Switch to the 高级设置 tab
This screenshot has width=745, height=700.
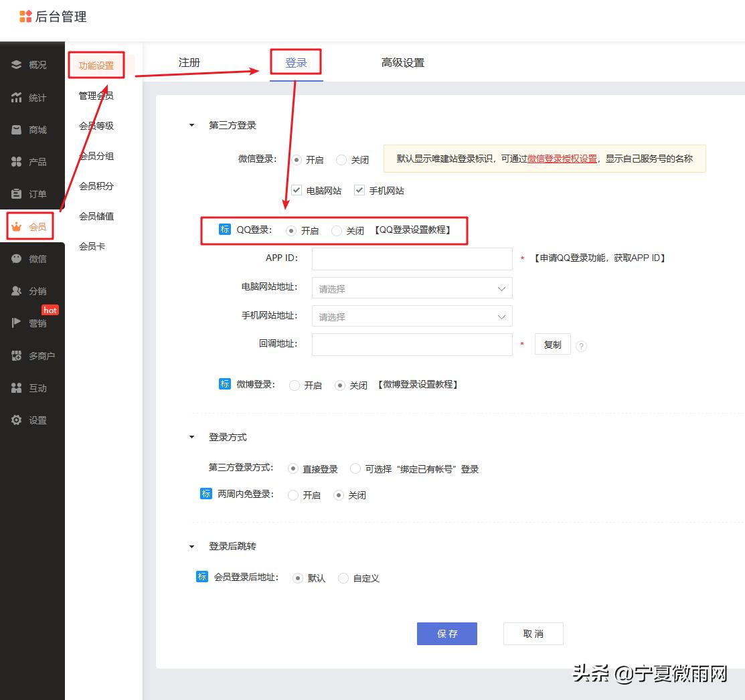tap(402, 62)
